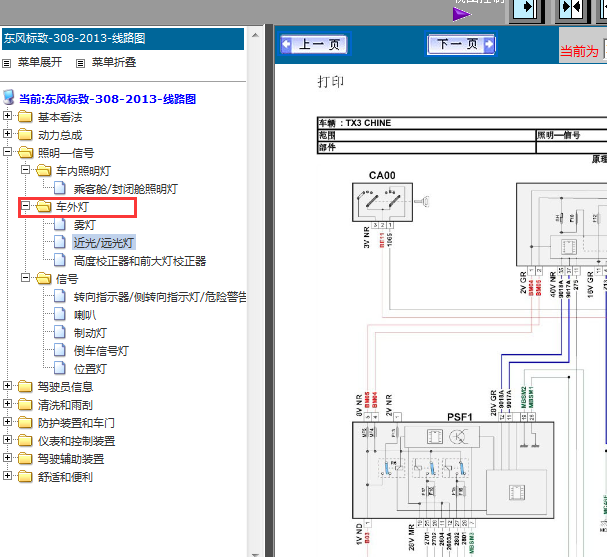Open the 制动灯 diagram entry

click(90, 333)
